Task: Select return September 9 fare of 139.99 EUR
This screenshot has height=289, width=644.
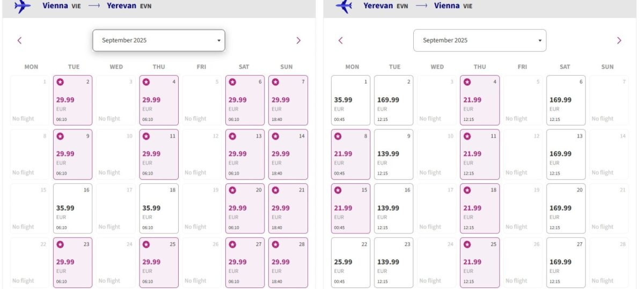Action: [x=393, y=154]
